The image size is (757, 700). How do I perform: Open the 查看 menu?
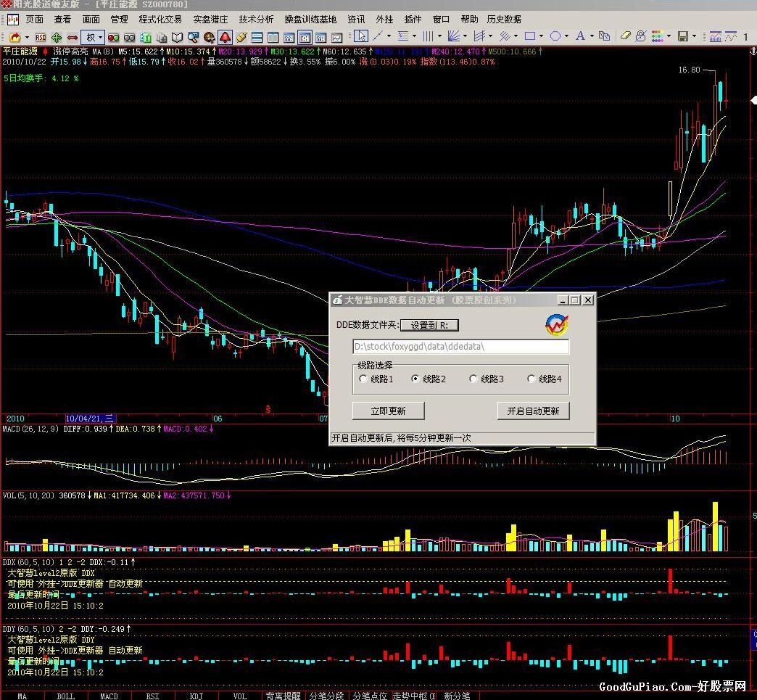(x=62, y=20)
